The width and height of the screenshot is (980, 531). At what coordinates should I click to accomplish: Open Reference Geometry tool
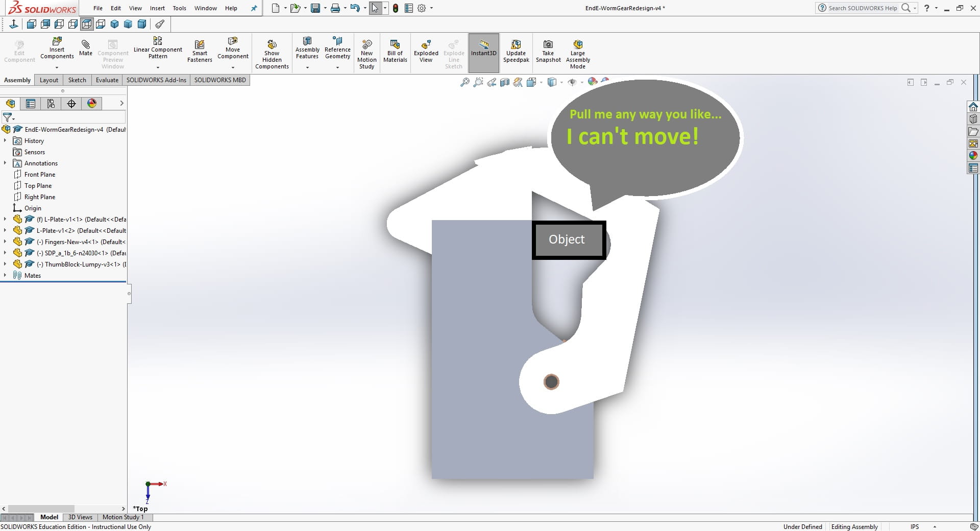tap(337, 49)
